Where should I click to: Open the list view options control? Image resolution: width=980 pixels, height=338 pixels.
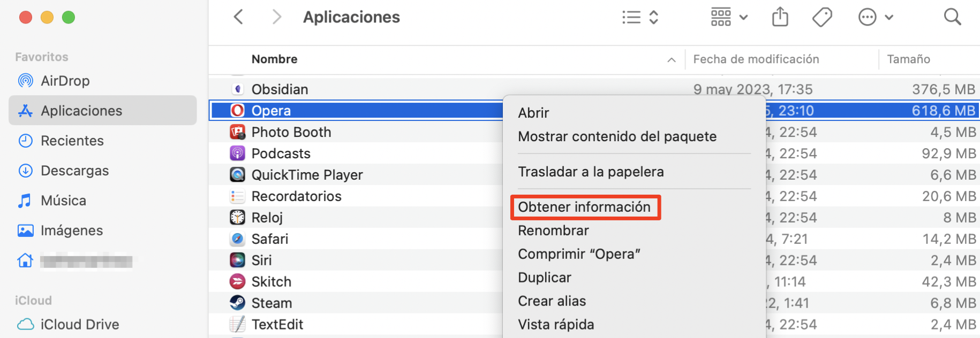click(x=640, y=17)
